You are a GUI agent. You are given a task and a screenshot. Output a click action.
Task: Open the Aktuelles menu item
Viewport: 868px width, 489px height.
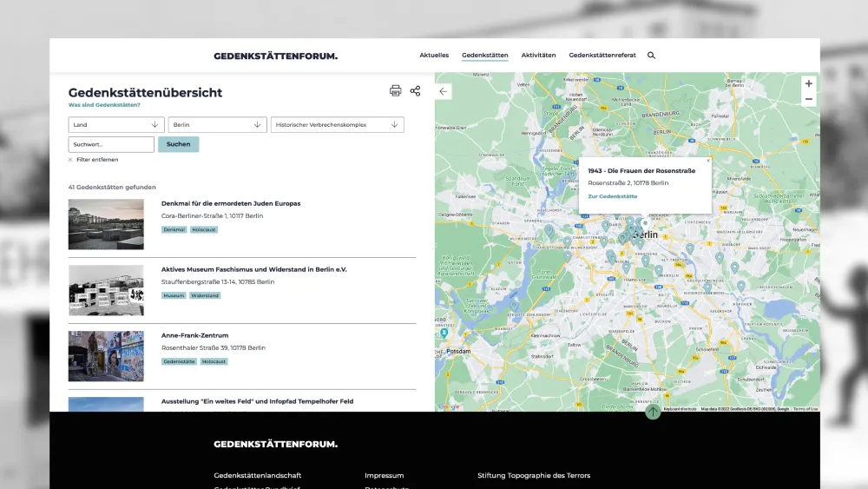[434, 56]
